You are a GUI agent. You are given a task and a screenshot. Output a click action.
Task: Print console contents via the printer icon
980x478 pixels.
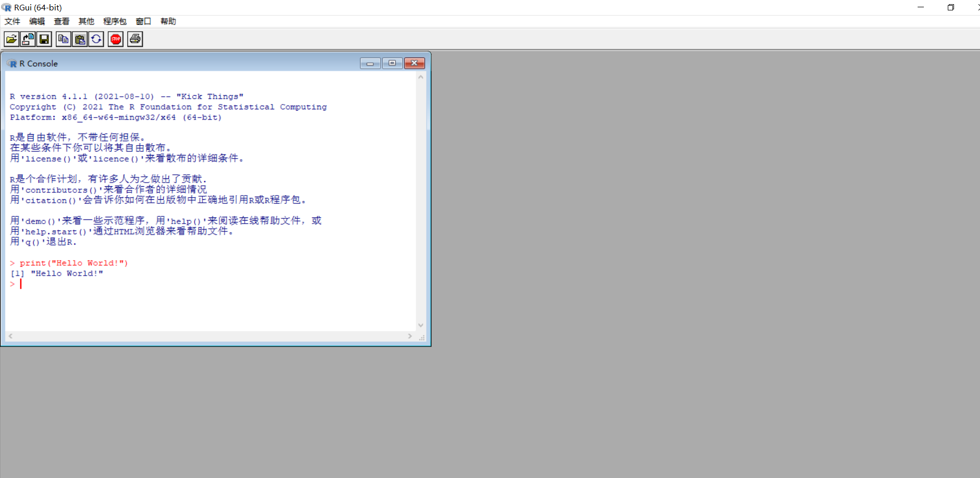135,38
